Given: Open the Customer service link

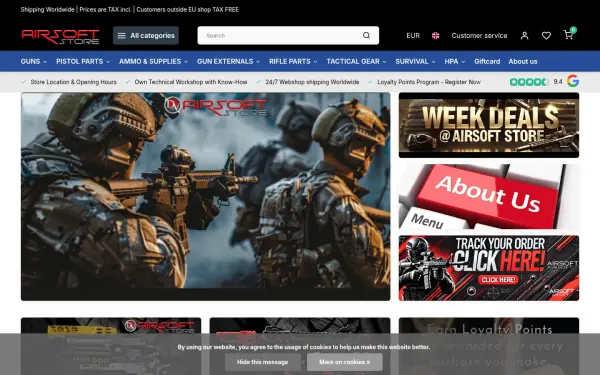Looking at the screenshot, I should click(x=479, y=36).
